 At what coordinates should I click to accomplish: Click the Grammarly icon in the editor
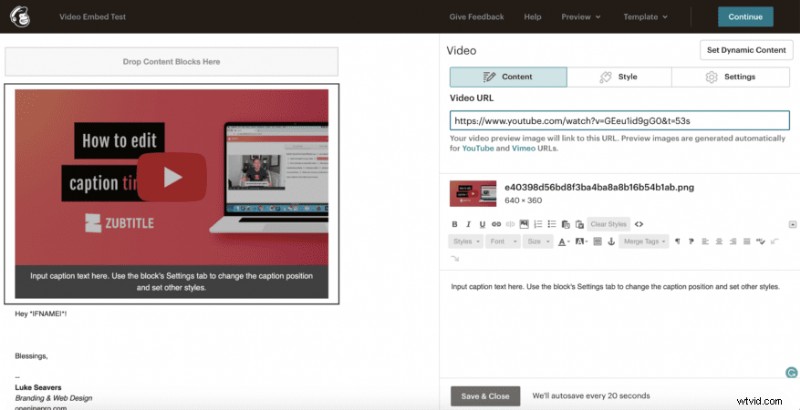tap(791, 373)
